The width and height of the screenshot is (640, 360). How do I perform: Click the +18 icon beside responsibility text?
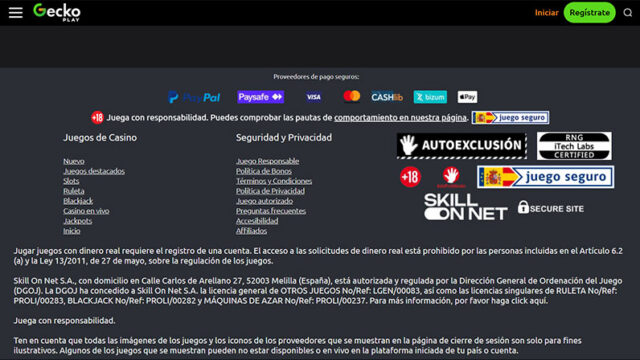97,118
